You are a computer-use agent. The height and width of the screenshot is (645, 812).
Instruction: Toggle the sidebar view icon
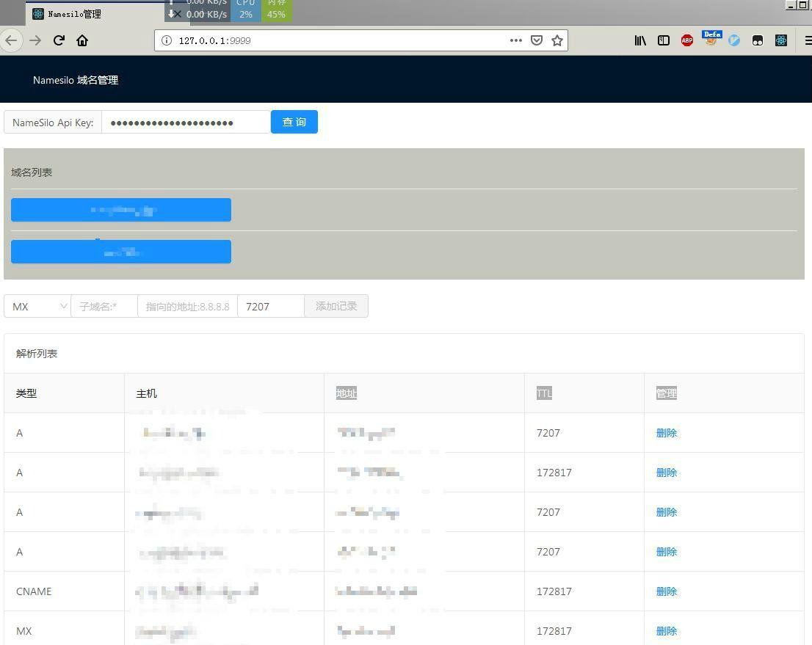click(664, 40)
